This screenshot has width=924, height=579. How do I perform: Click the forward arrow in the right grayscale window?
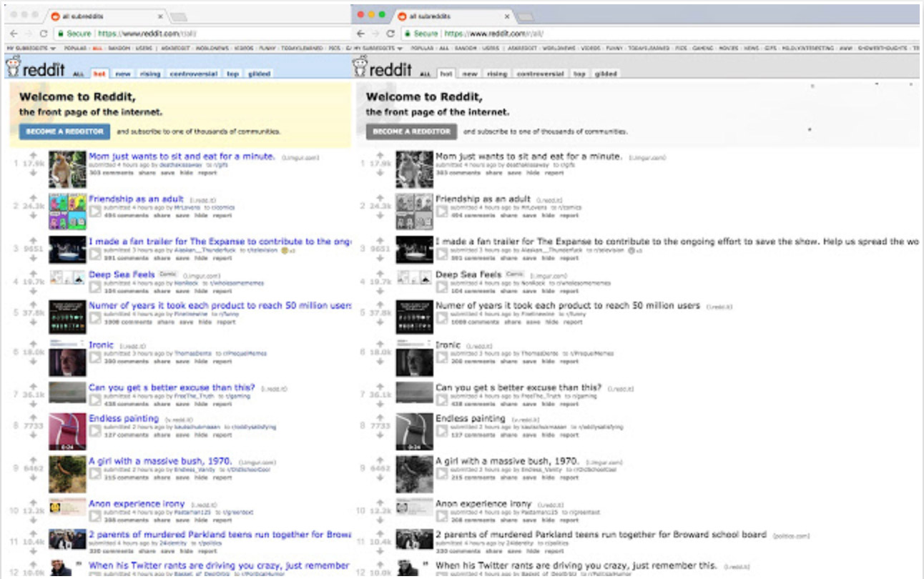point(375,34)
